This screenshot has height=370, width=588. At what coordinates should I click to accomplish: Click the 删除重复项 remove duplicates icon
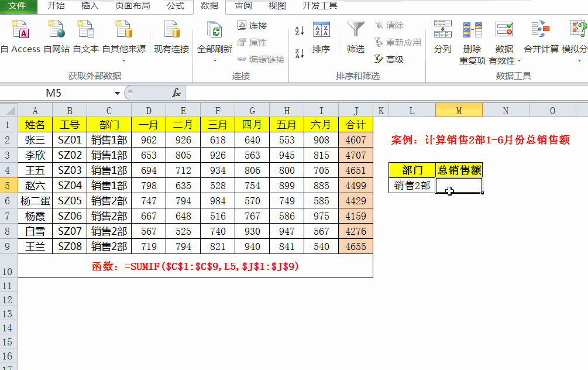click(x=473, y=29)
